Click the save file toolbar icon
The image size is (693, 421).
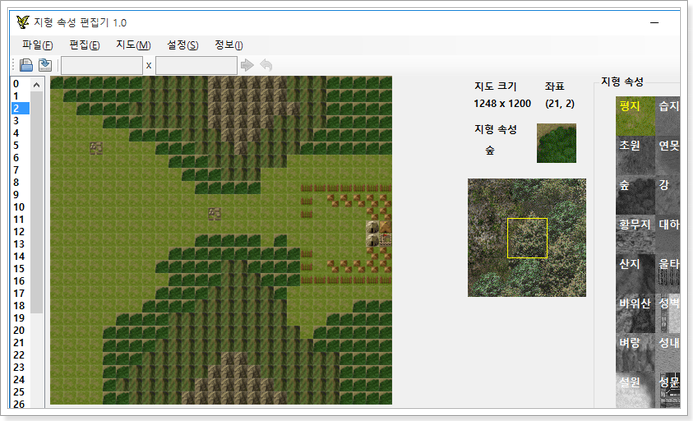tap(45, 65)
